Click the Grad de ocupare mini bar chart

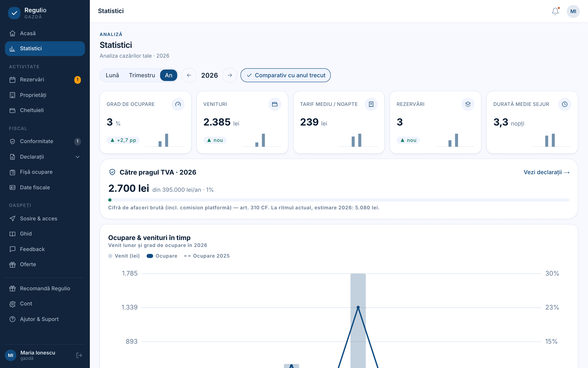[165, 140]
